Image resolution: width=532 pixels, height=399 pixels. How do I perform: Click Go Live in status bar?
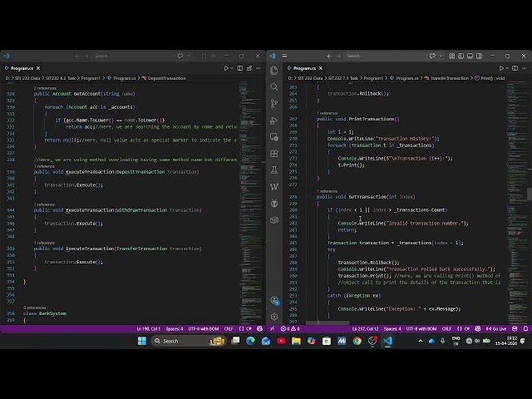[496, 328]
